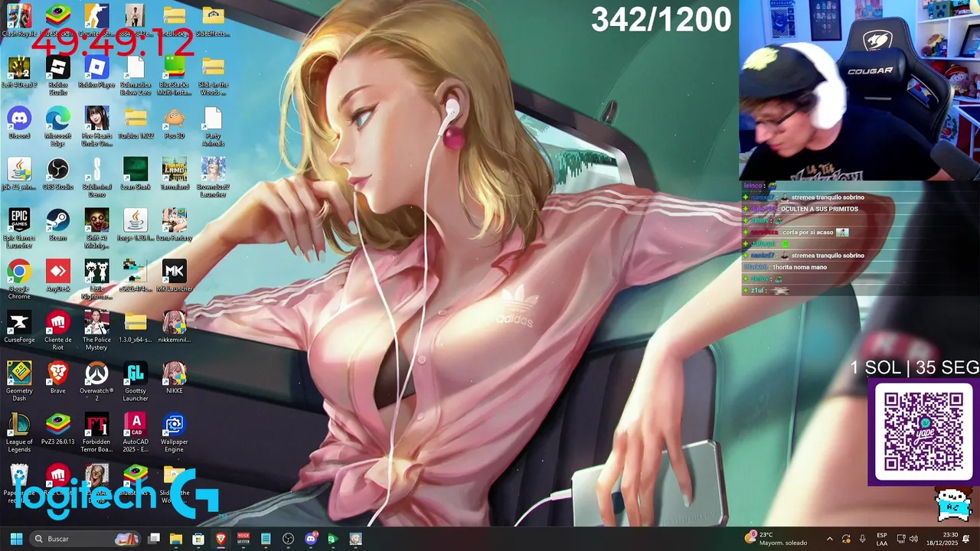Click the microphone tray icon
Screen dimensions: 980x551
pyautogui.click(x=862, y=539)
